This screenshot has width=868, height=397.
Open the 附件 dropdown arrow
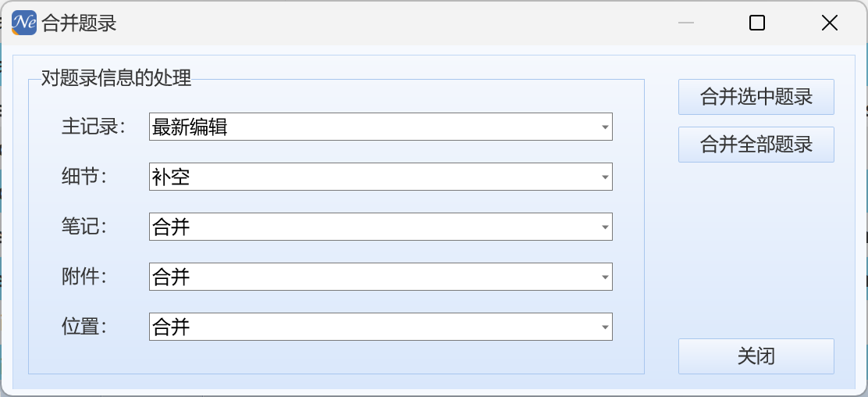pyautogui.click(x=605, y=277)
